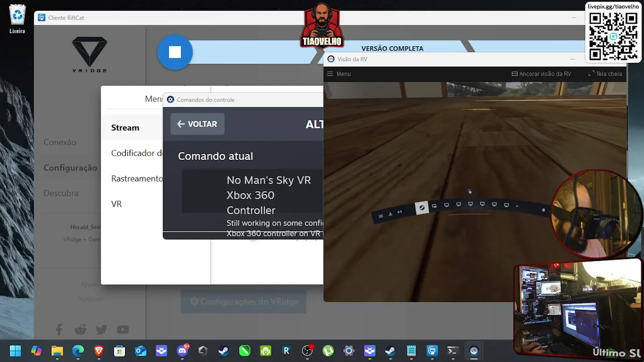The height and width of the screenshot is (362, 644).
Task: Open the Lixeira recycle bin icon
Action: click(17, 20)
